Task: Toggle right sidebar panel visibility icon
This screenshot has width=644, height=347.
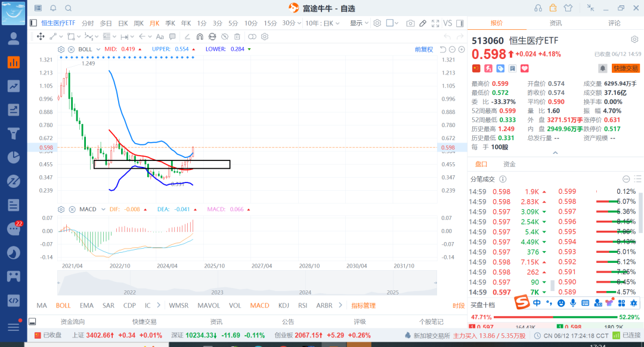Action: tap(460, 23)
